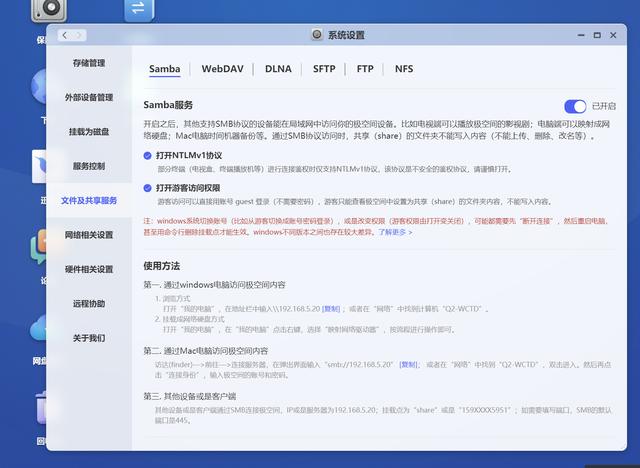Switch to the Samba tab
Screen dimensions: 640x468
tap(164, 69)
